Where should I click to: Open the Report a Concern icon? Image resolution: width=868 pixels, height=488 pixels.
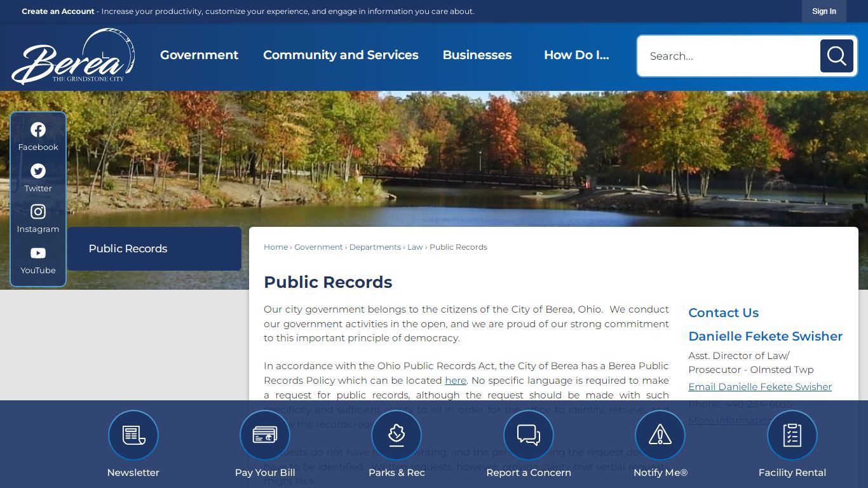tap(529, 435)
